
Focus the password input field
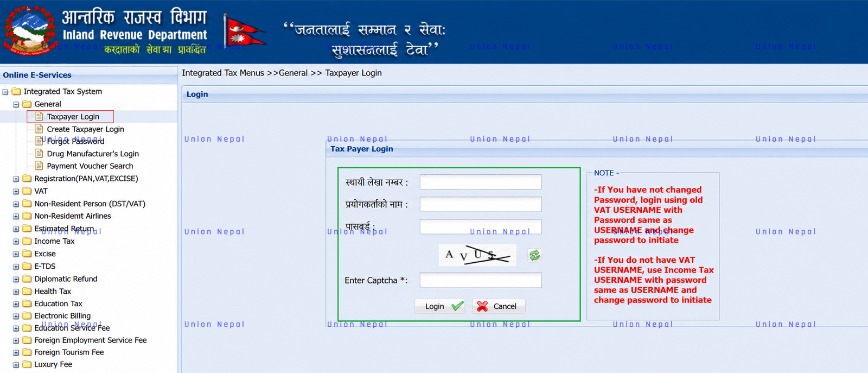coord(481,227)
